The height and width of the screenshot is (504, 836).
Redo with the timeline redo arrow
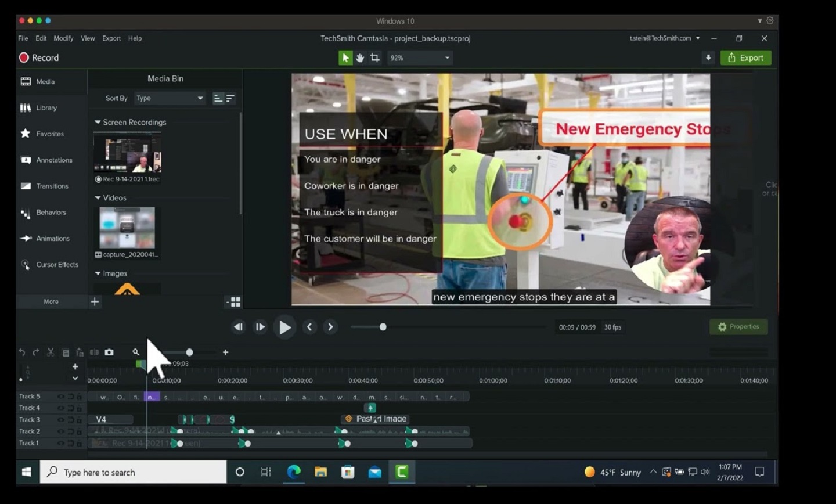coord(36,352)
